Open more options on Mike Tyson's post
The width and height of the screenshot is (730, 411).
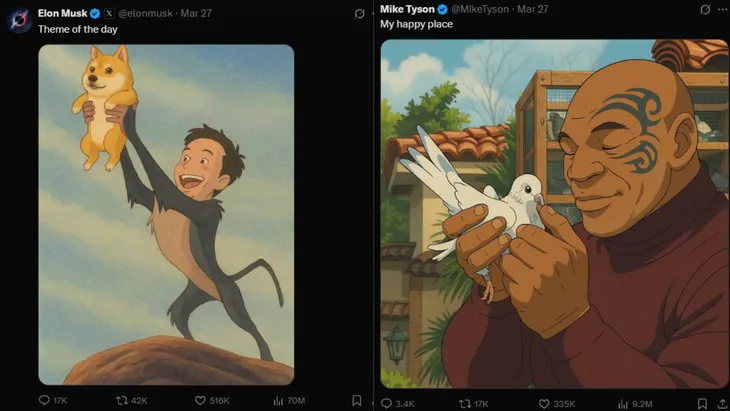[x=722, y=9]
